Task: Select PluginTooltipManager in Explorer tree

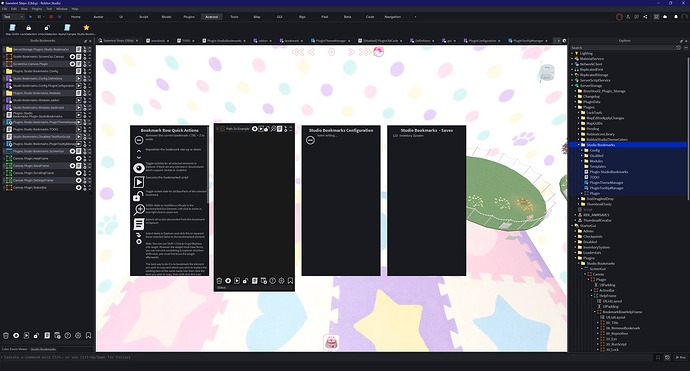Action: click(x=606, y=188)
